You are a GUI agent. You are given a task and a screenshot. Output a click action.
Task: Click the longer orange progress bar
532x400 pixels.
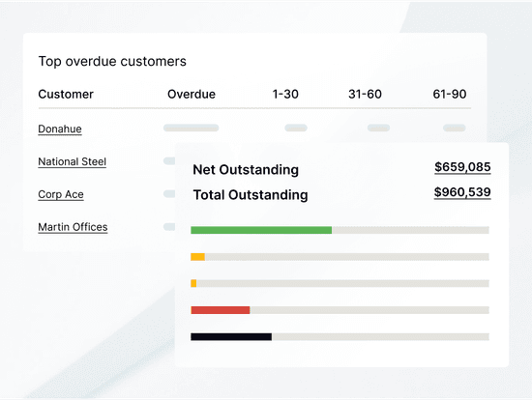click(x=197, y=257)
